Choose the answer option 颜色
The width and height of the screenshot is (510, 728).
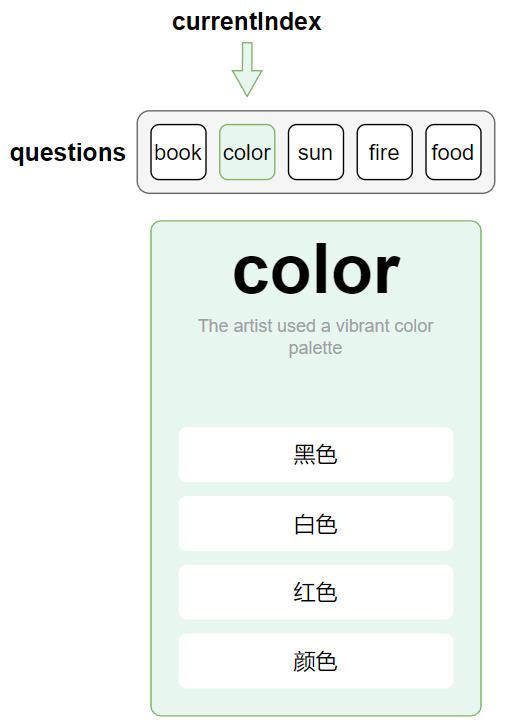[x=316, y=661]
